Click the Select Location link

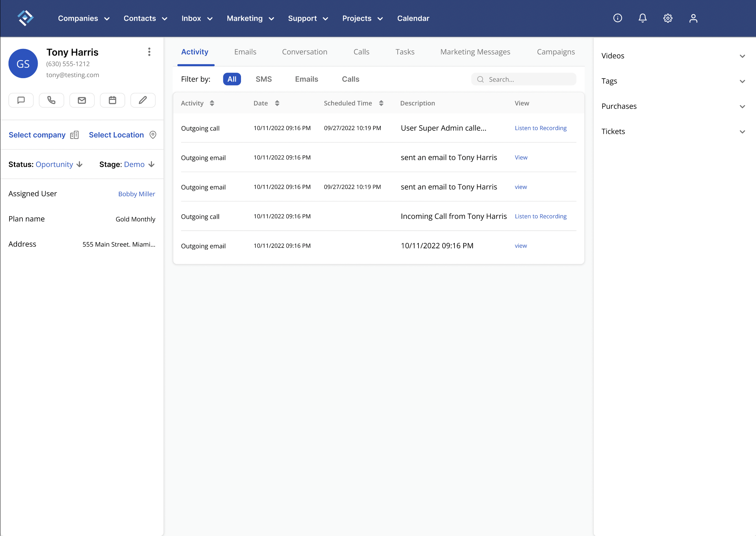point(116,135)
